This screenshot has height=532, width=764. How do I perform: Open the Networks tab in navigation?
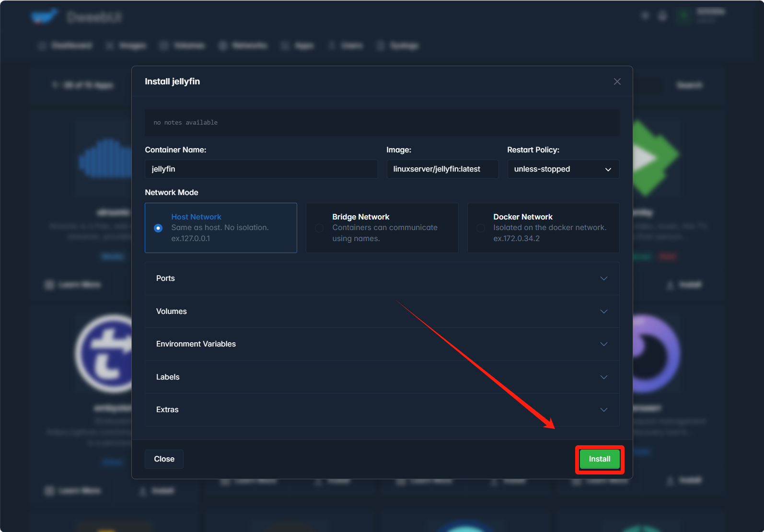pyautogui.click(x=243, y=46)
